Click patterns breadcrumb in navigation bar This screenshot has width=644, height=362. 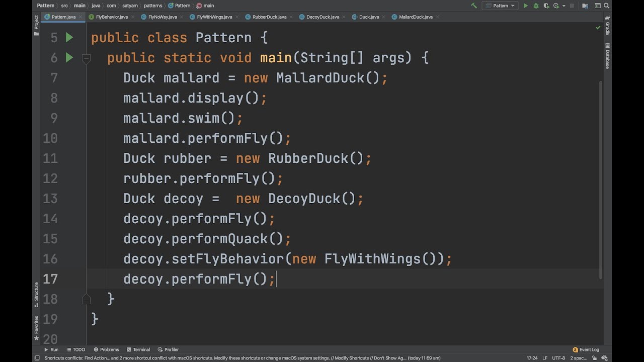click(152, 6)
